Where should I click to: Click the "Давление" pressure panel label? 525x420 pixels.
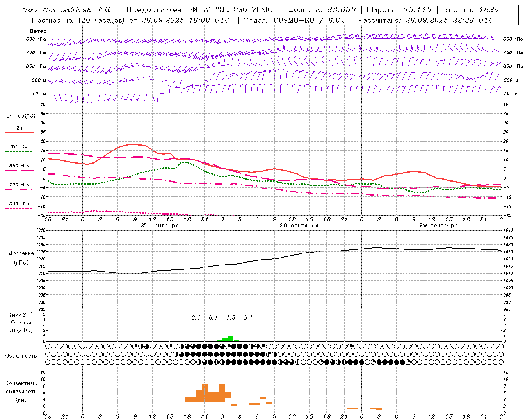21,253
